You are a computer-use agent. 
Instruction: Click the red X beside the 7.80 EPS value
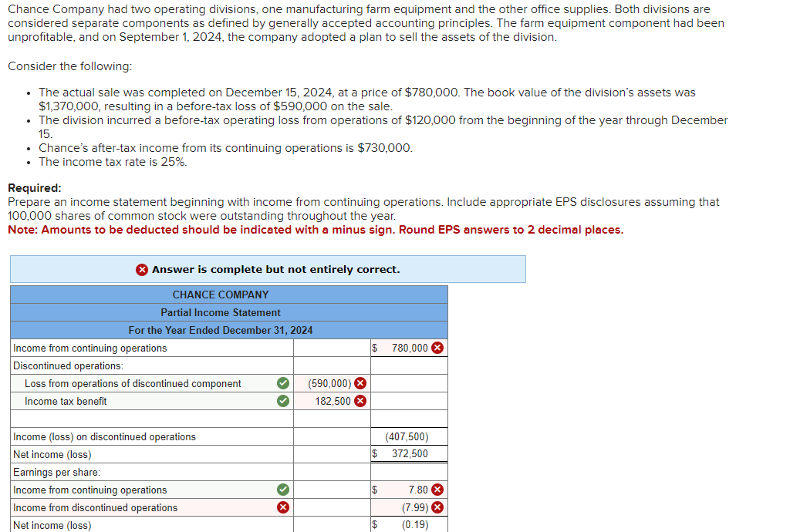[436, 490]
